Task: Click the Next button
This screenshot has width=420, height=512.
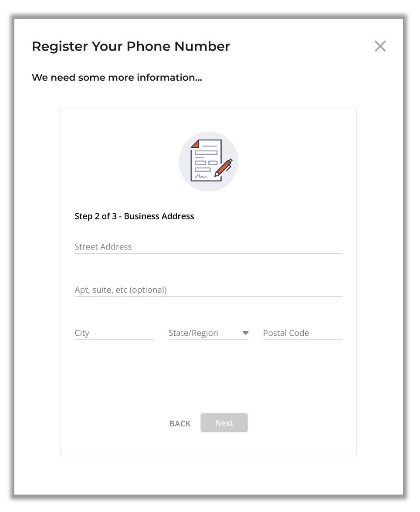Action: [x=224, y=423]
